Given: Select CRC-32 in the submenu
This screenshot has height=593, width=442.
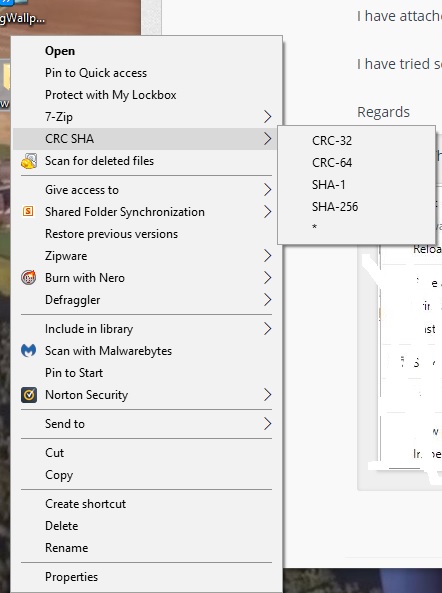Looking at the screenshot, I should click(357, 141).
